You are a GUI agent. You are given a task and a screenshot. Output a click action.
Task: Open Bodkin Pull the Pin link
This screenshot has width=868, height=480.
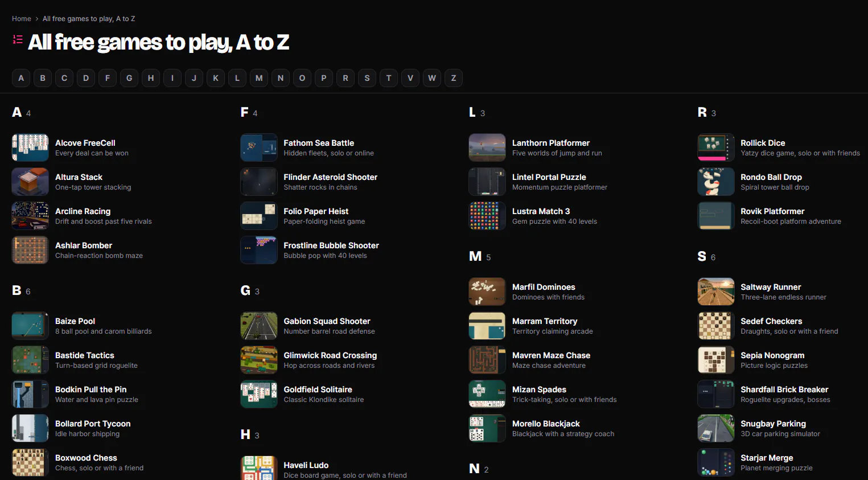[x=91, y=389]
